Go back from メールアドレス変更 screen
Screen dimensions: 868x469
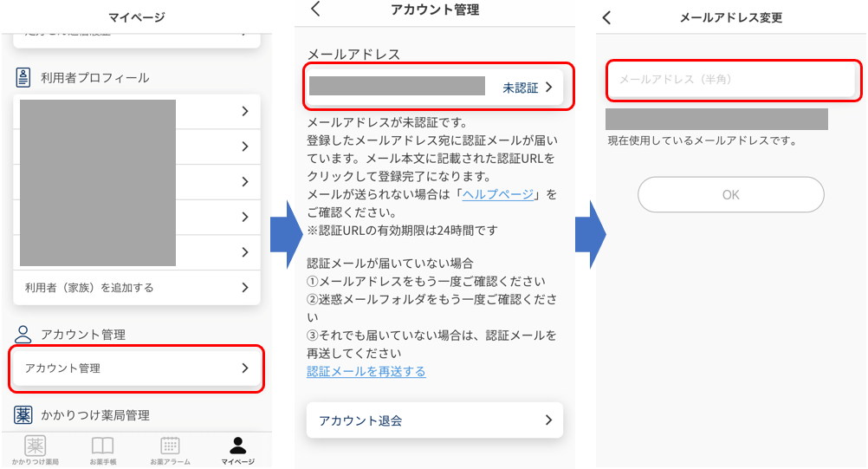(x=606, y=17)
